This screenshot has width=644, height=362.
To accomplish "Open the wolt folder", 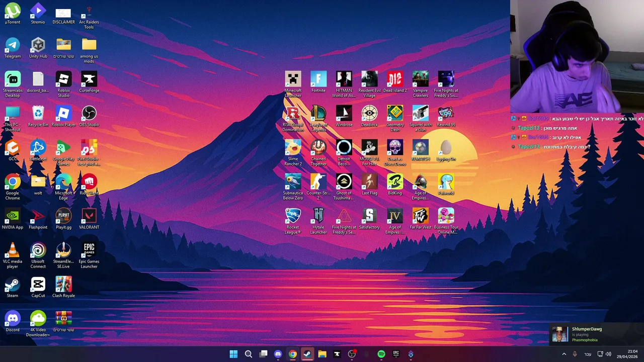I will tap(38, 185).
